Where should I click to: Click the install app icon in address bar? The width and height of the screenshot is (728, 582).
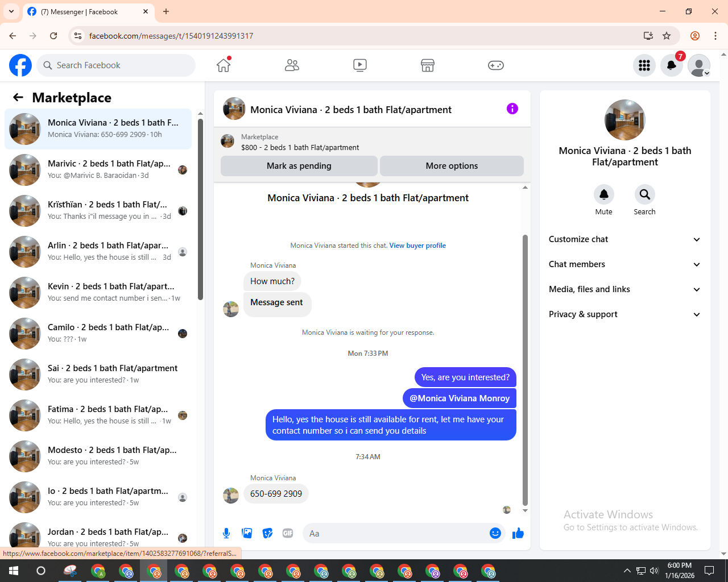[648, 36]
